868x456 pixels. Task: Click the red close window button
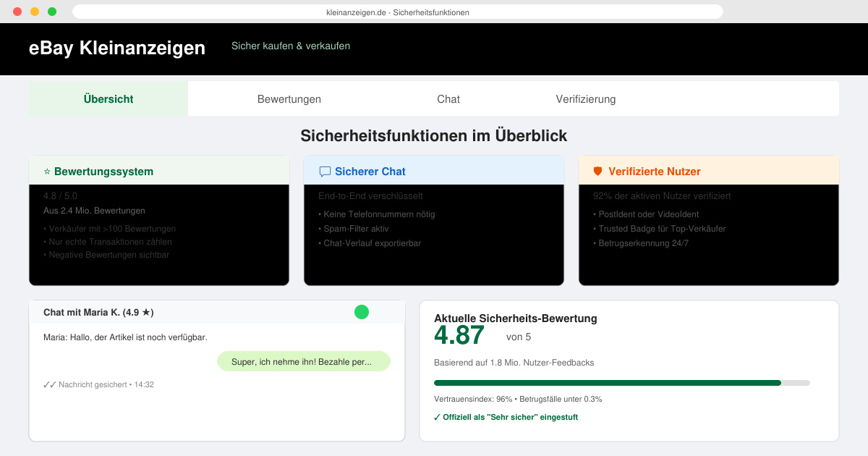coord(17,12)
